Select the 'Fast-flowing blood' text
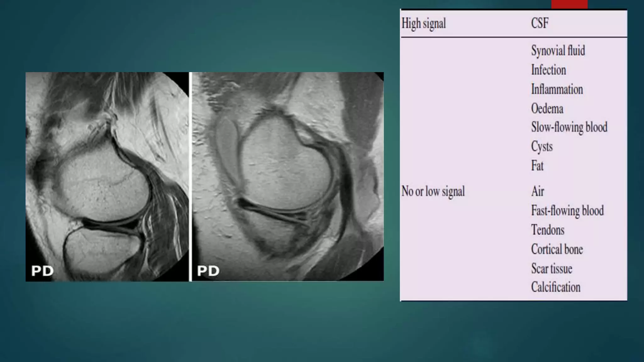 click(567, 211)
